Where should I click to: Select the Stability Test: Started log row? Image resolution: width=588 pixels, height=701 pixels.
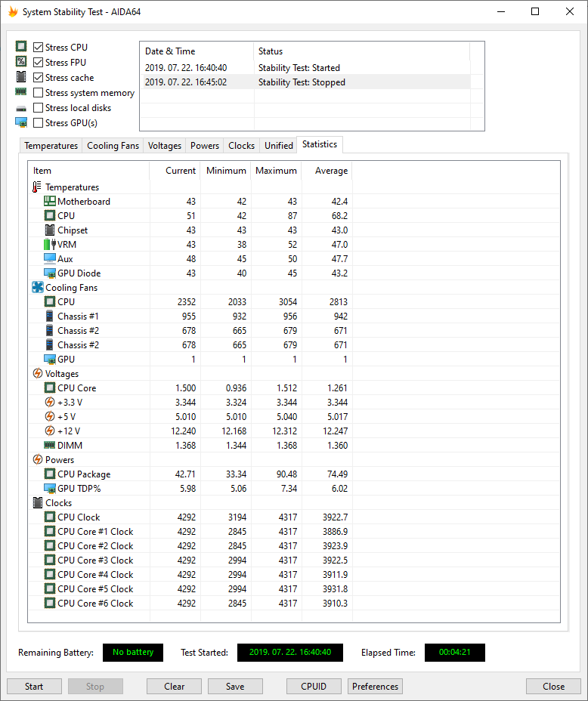click(x=305, y=67)
